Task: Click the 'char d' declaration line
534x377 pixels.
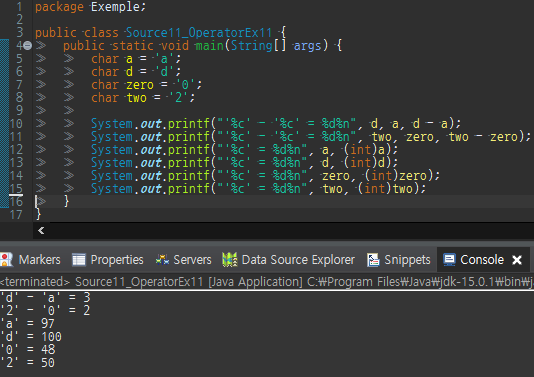Action: click(136, 72)
